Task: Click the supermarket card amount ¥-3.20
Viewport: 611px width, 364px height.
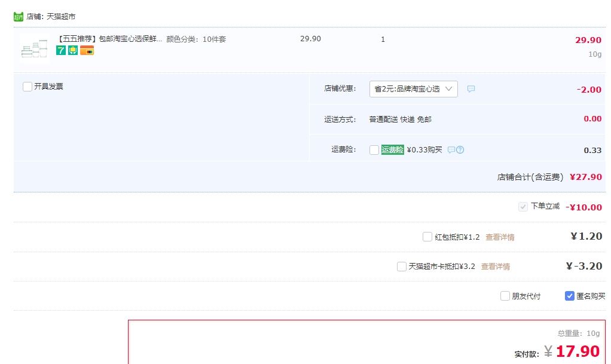Action: tap(584, 266)
